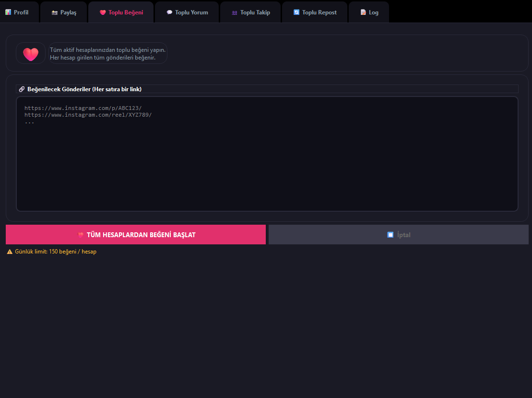This screenshot has width=532, height=398.
Task: Focus the post links text area
Action: (x=267, y=154)
